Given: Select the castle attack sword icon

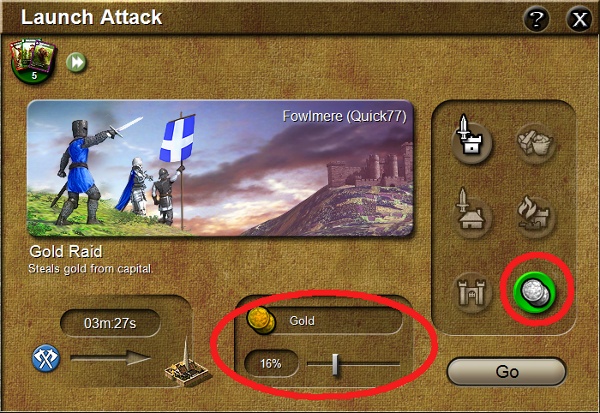Looking at the screenshot, I should tap(471, 140).
